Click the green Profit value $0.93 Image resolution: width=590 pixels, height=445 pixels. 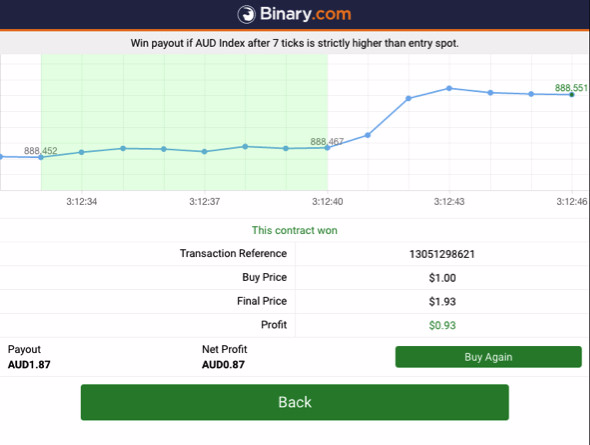coord(442,325)
